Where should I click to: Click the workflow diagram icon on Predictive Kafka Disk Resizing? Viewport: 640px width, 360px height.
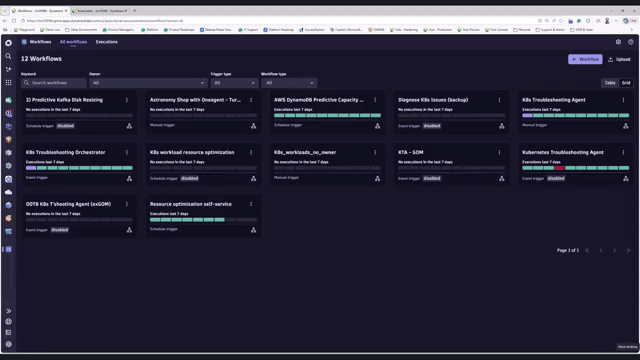129,126
